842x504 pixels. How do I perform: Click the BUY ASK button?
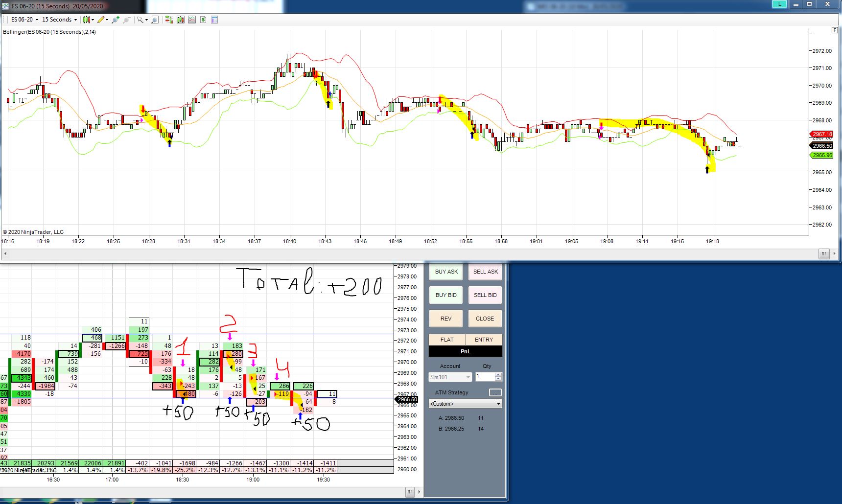pyautogui.click(x=446, y=272)
